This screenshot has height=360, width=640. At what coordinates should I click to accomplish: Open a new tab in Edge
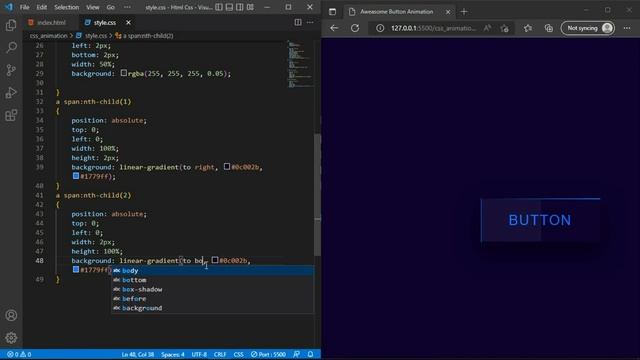coord(464,12)
